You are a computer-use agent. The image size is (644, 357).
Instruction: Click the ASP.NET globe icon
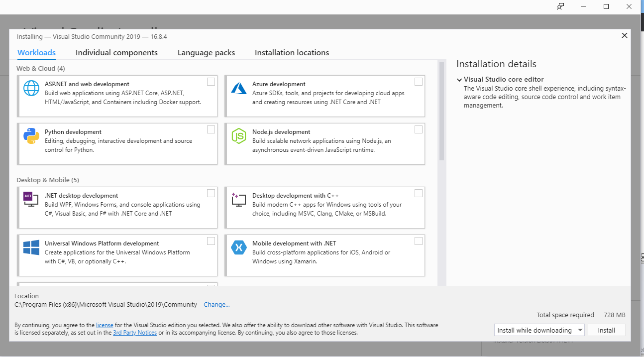click(x=31, y=88)
